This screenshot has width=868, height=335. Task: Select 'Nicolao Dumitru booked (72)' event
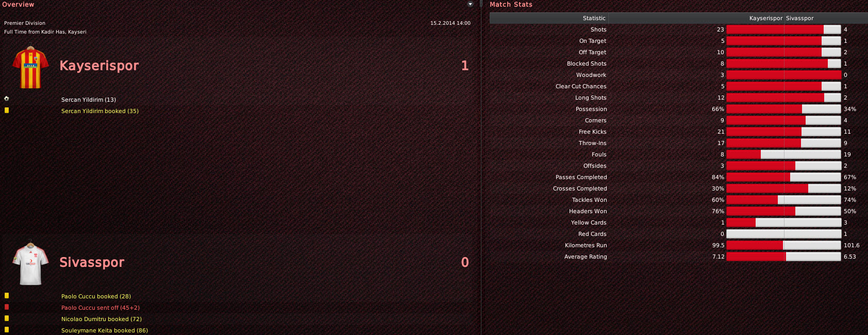click(x=102, y=319)
